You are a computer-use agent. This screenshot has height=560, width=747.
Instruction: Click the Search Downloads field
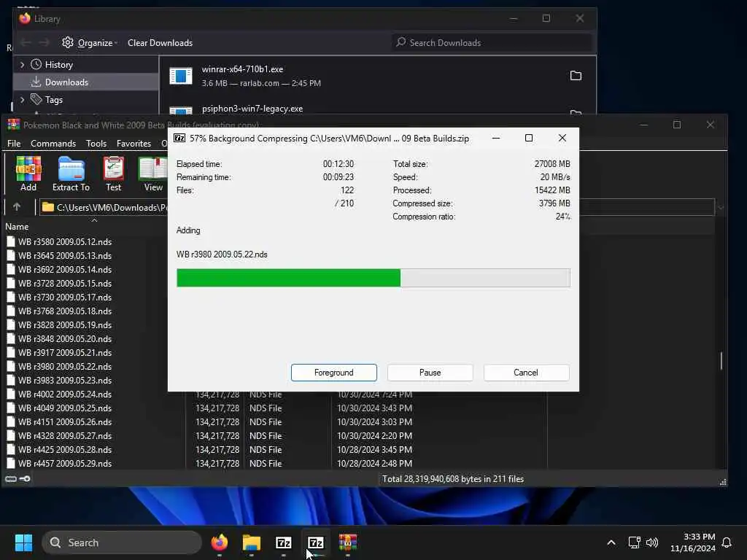click(x=492, y=43)
